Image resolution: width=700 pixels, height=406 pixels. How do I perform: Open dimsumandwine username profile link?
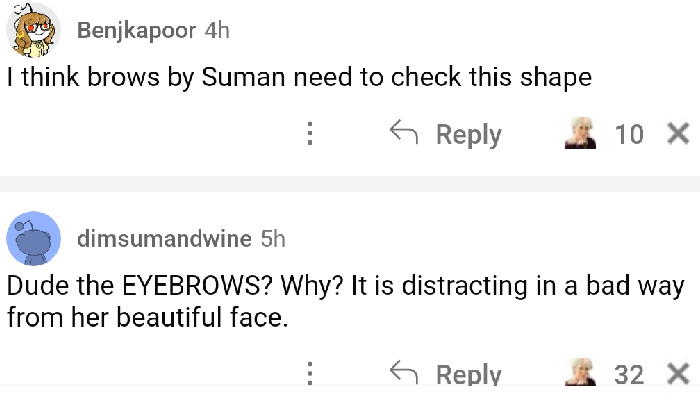coord(164,238)
